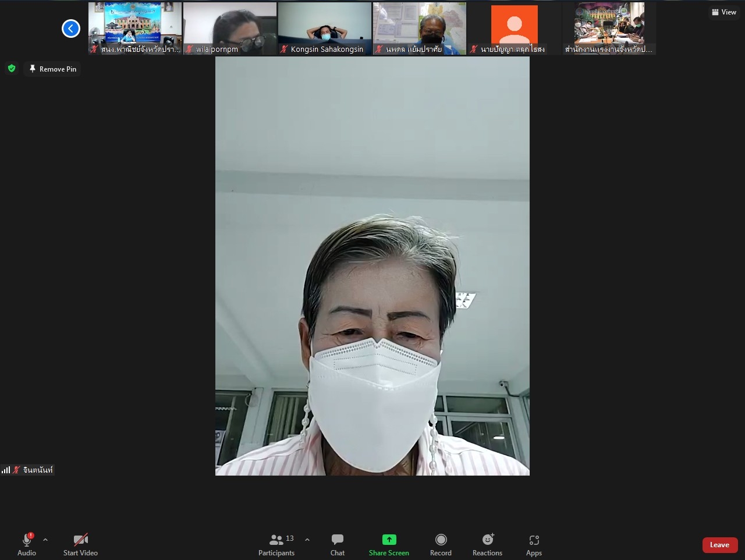Screen dimensions: 745x560
Task: Click the green encryption shield icon
Action: pyautogui.click(x=12, y=69)
